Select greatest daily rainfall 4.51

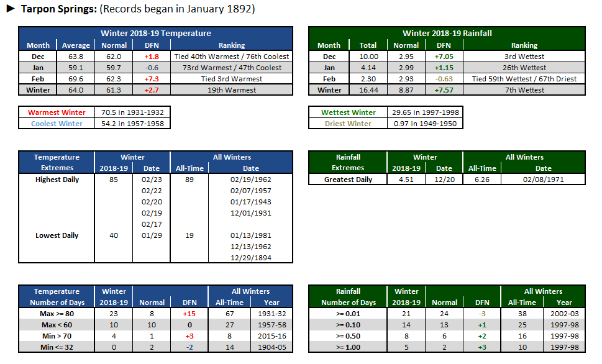[406, 180]
